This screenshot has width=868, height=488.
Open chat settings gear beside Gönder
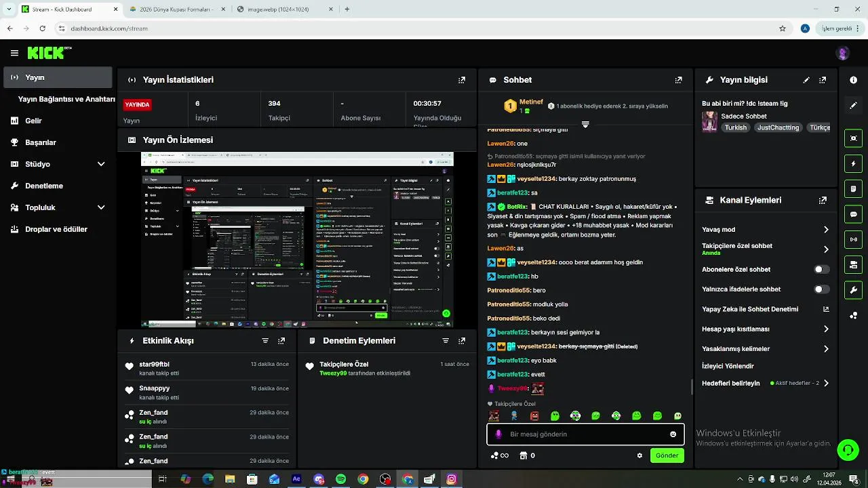(x=639, y=456)
